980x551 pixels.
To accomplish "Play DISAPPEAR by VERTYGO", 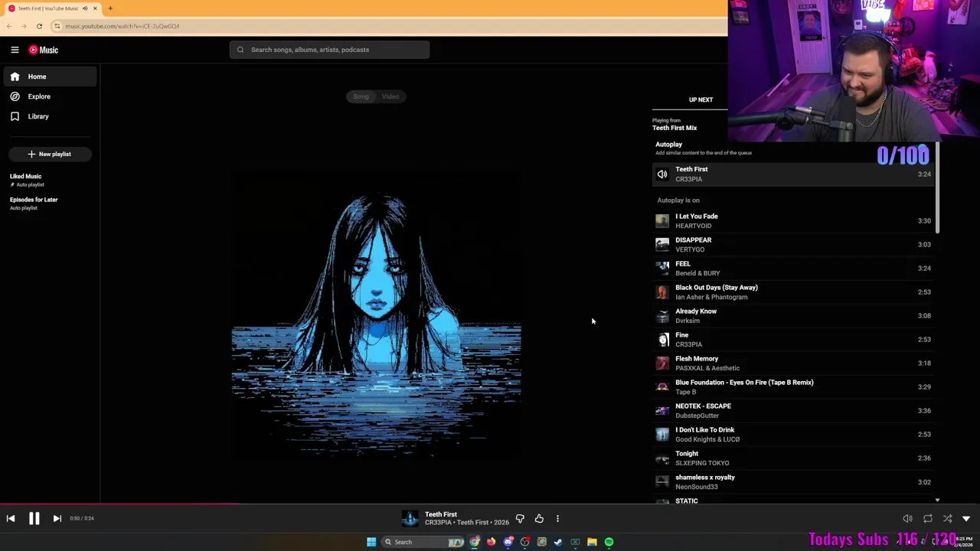I will click(793, 244).
